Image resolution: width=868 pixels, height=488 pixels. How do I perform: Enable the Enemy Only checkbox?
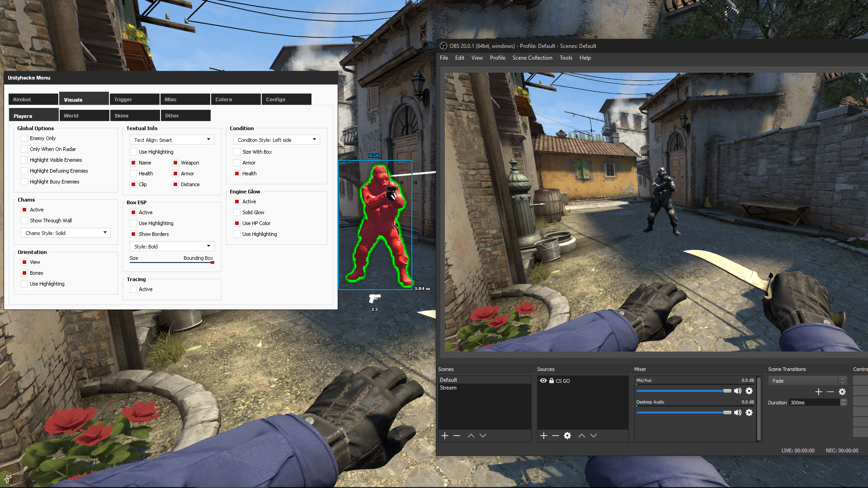(24, 138)
